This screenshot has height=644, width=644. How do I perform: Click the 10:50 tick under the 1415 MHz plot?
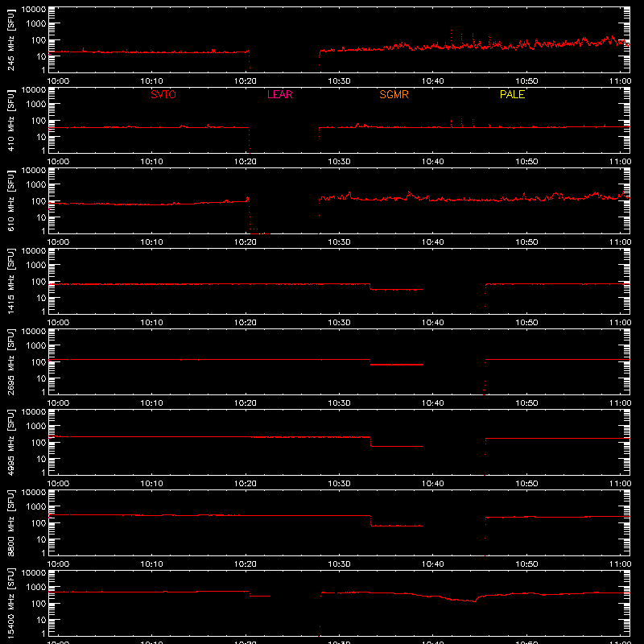point(526,323)
